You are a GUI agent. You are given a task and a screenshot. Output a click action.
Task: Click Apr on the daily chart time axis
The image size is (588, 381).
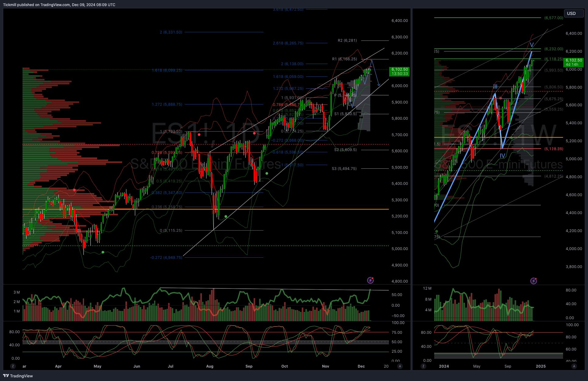pyautogui.click(x=58, y=366)
